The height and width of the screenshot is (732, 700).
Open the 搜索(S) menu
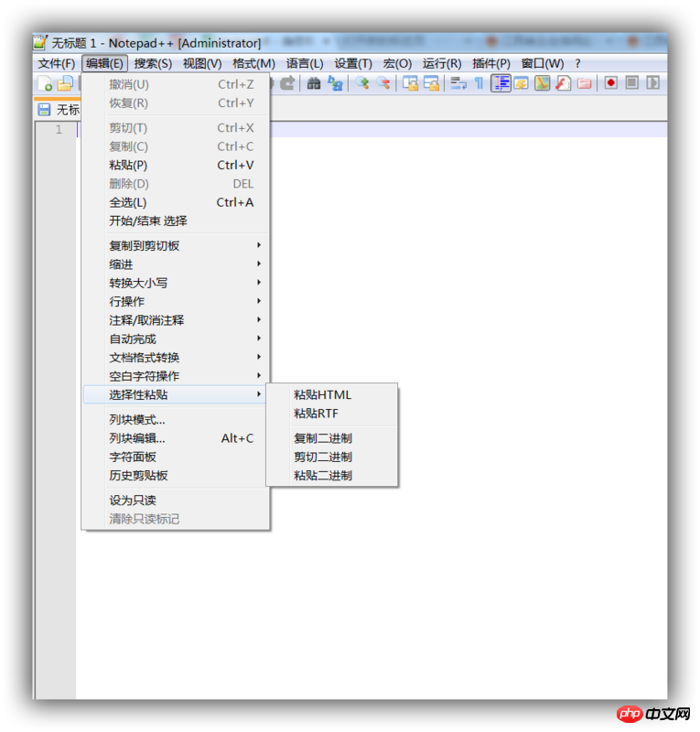coord(153,63)
